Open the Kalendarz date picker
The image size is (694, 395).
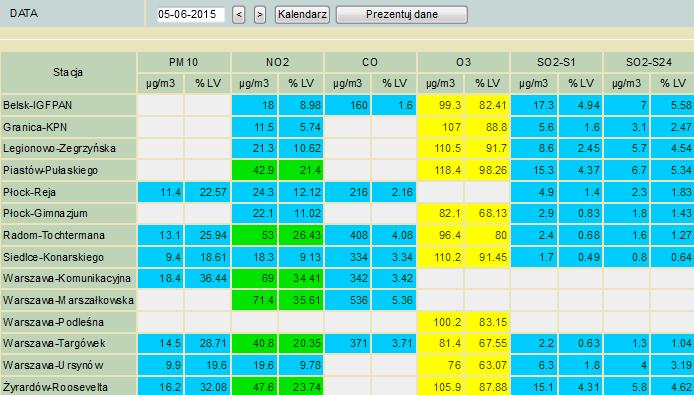(x=302, y=15)
